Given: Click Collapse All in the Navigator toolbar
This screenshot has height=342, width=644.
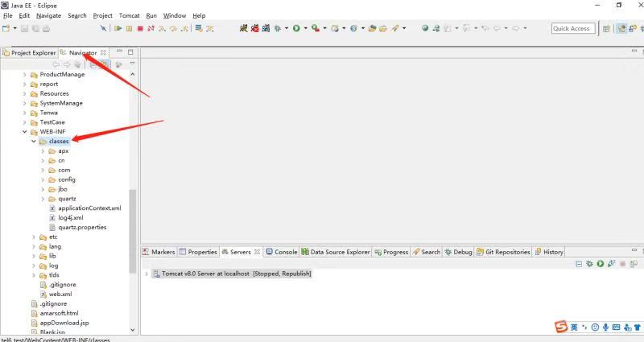Looking at the screenshot, I should 93,64.
